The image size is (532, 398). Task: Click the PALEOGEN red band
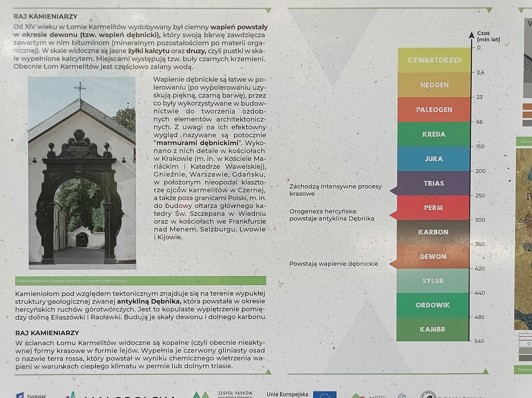pyautogui.click(x=434, y=109)
